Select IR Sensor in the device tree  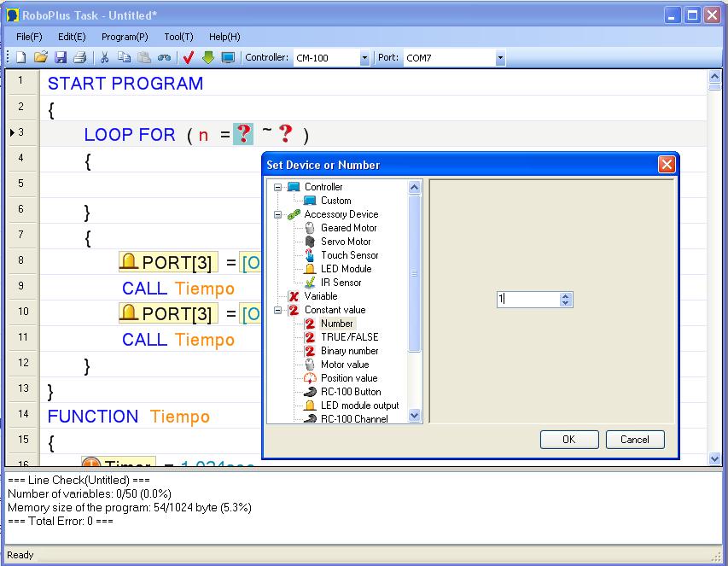pyautogui.click(x=341, y=283)
